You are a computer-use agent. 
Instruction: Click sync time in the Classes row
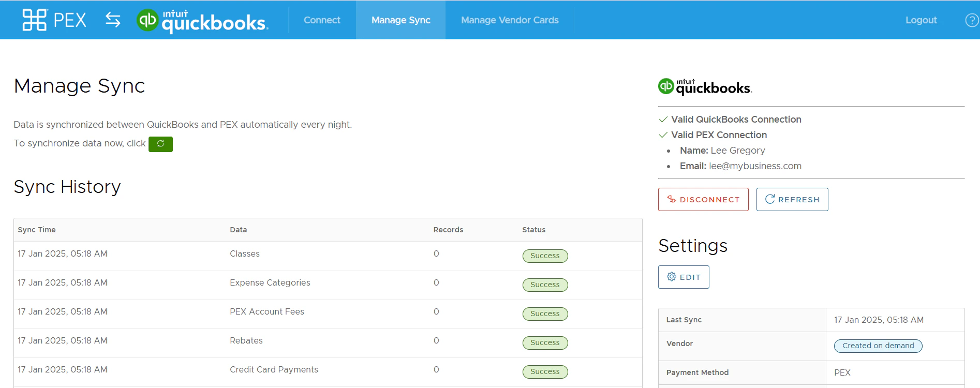point(63,254)
